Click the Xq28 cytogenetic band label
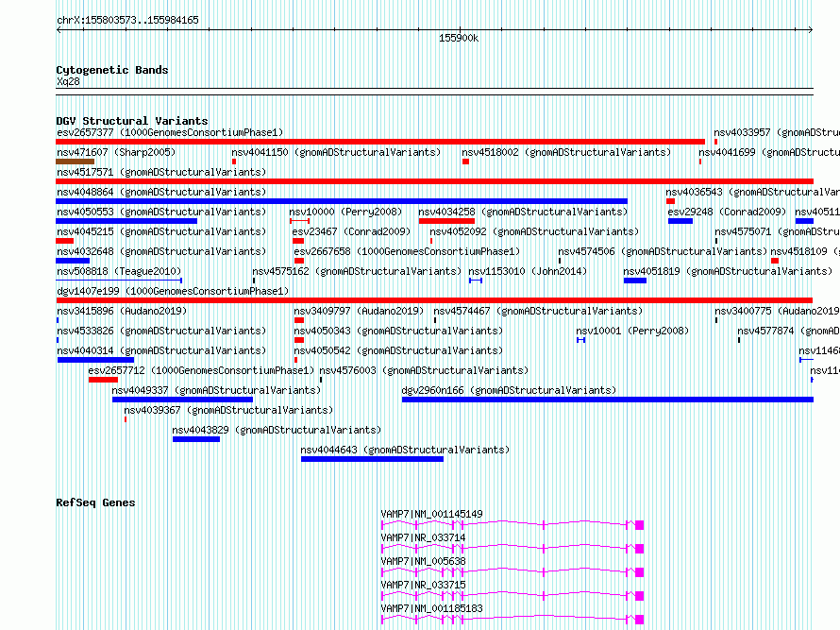The height and width of the screenshot is (630, 840). [68, 81]
